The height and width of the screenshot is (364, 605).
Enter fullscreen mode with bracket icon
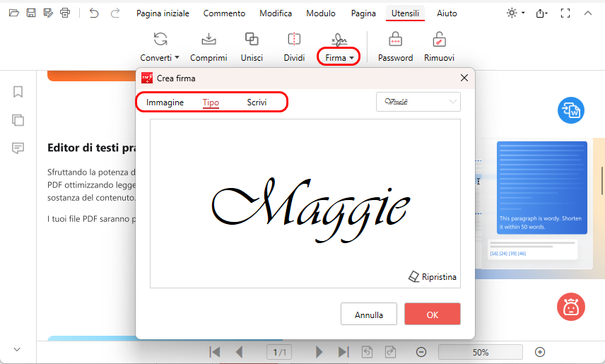click(x=565, y=13)
